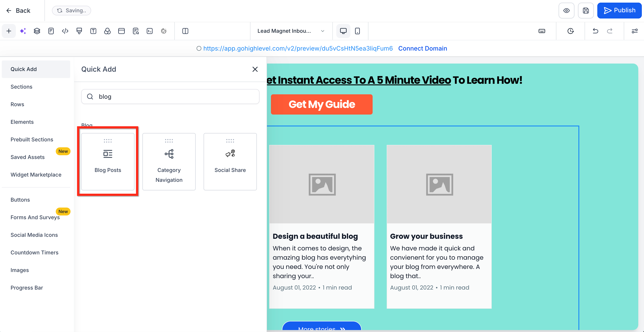Screen dimensions: 644x332
Task: Open preview with the eye icon
Action: [x=567, y=11]
